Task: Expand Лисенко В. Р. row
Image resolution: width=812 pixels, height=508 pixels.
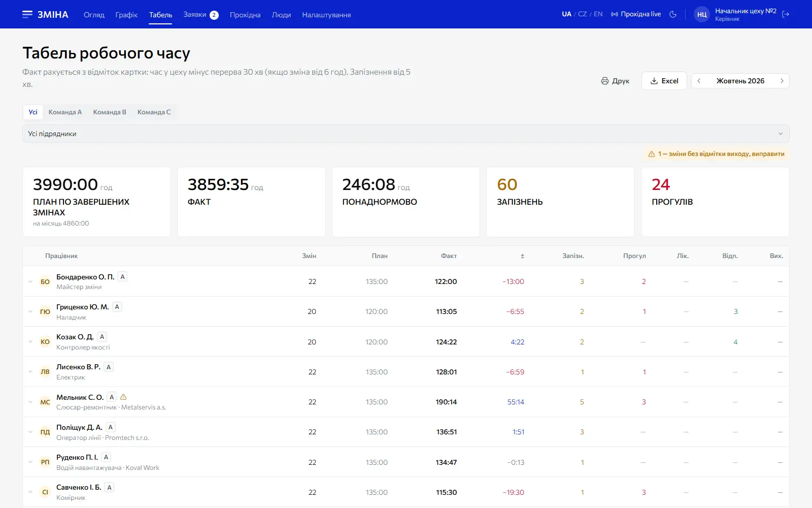Action: [x=30, y=371]
